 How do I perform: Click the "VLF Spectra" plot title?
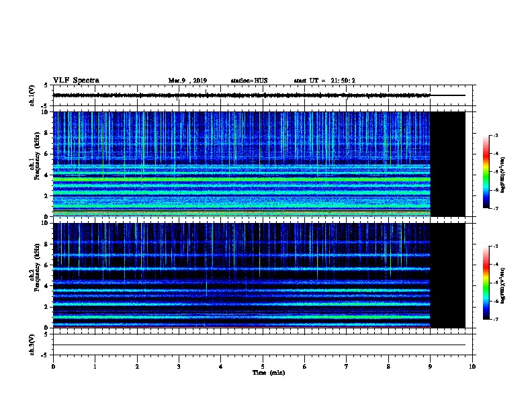[76, 81]
